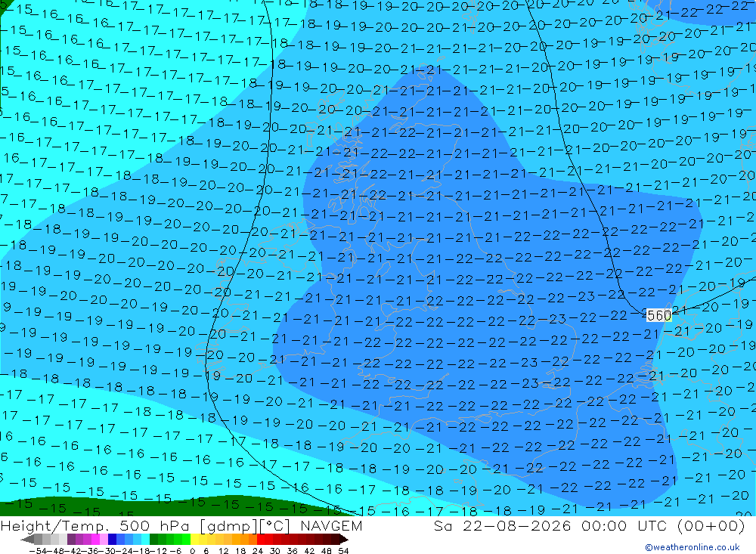
Task: Click the left arrow of the color scale
Action: tap(27, 540)
